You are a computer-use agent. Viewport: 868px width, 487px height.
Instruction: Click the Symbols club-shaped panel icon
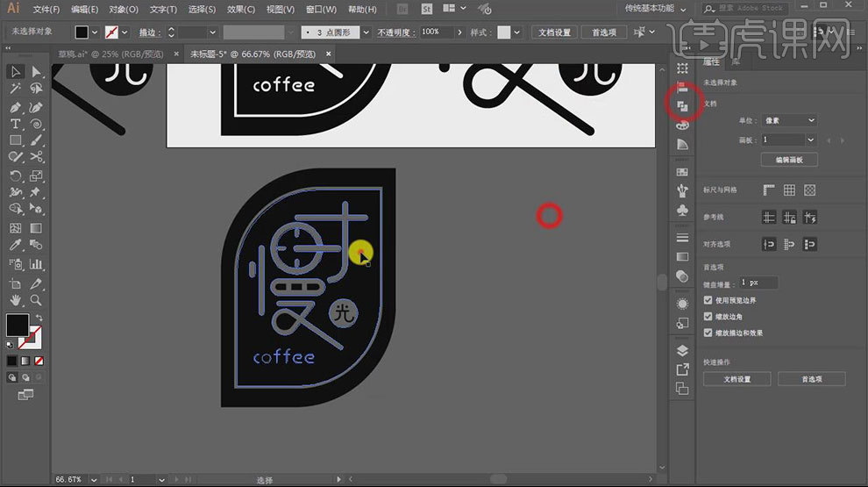point(683,211)
